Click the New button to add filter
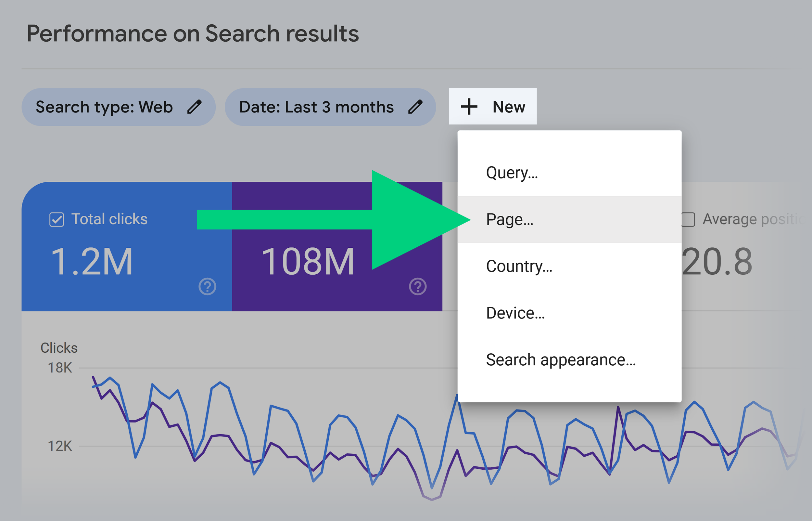Screen dimensions: 812x521 click(x=492, y=107)
